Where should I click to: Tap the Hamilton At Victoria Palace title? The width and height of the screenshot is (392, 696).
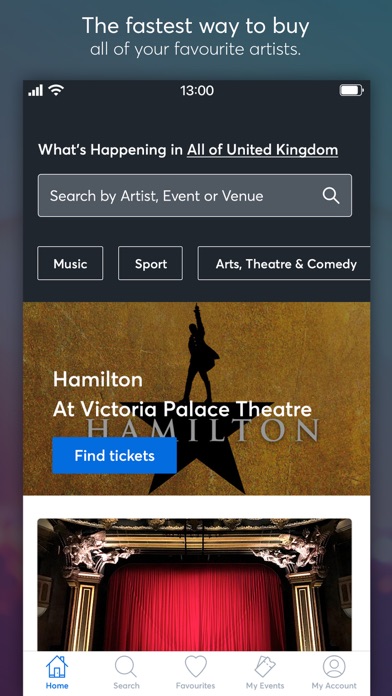182,395
